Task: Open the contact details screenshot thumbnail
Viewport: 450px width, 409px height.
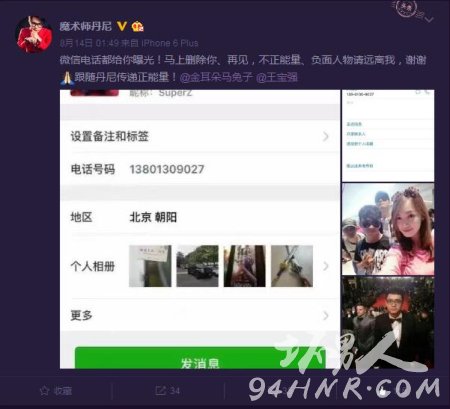Action: coord(388,135)
